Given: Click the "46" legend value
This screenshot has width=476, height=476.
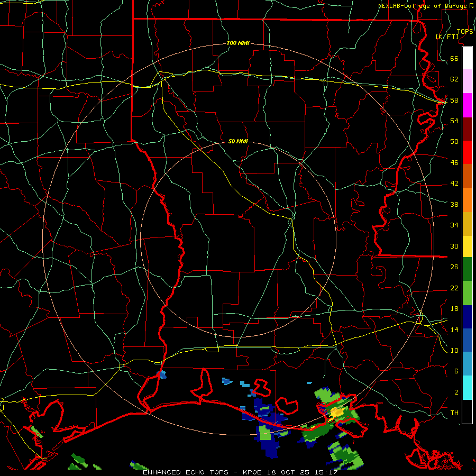Looking at the screenshot, I should 454,163.
